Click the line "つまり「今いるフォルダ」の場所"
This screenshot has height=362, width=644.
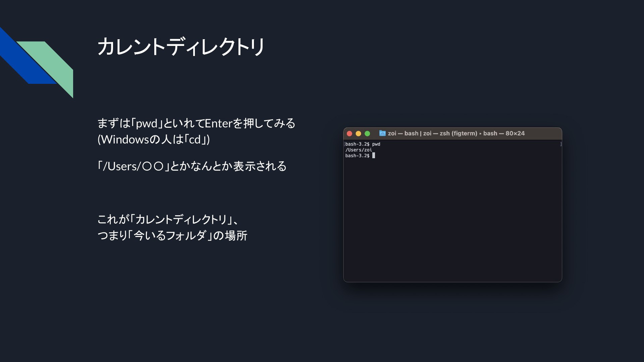coord(172,236)
